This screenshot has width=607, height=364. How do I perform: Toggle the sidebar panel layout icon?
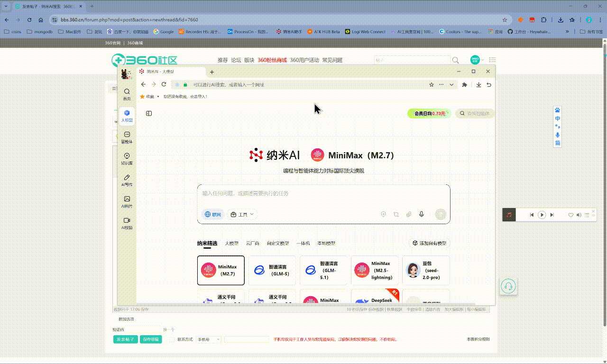tap(149, 113)
